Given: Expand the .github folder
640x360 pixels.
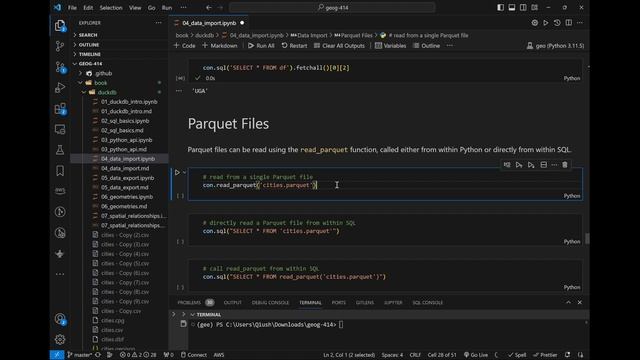Looking at the screenshot, I should click(x=103, y=73).
